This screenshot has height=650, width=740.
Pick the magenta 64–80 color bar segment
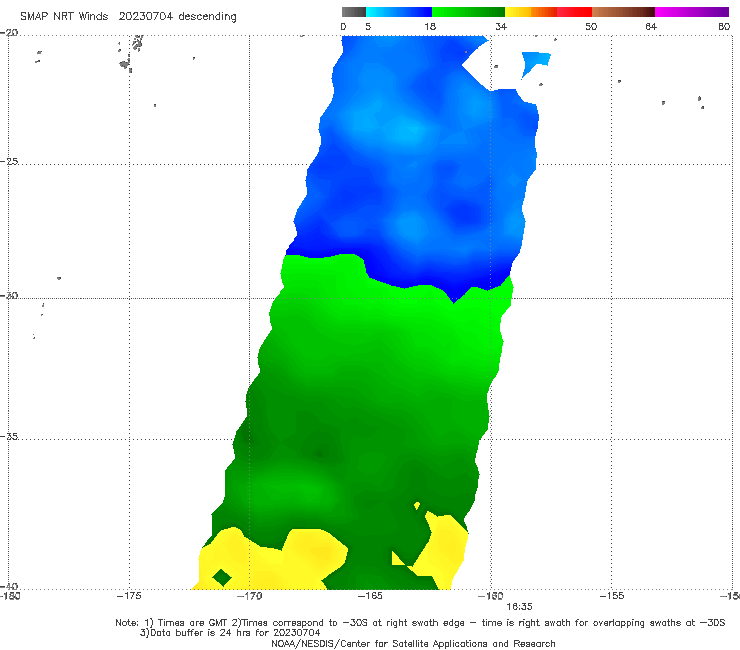click(x=692, y=12)
